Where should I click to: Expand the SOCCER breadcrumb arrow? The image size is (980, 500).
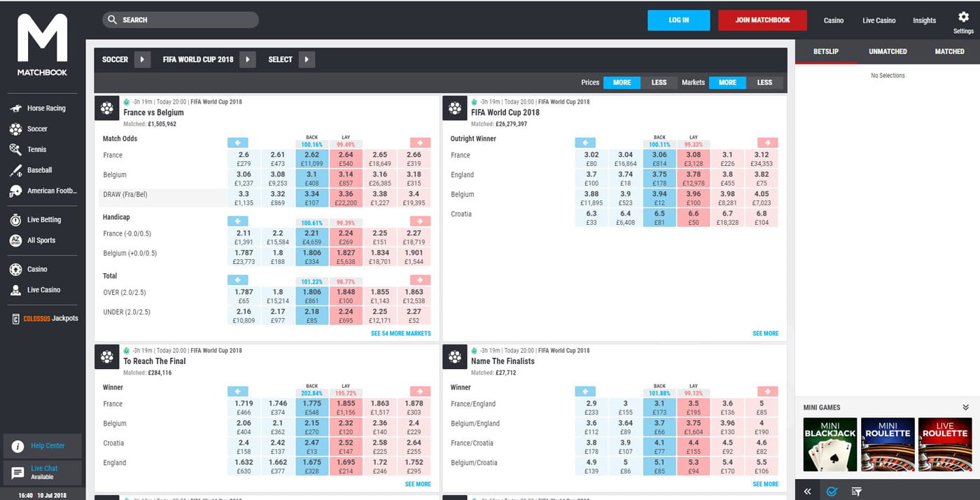142,60
